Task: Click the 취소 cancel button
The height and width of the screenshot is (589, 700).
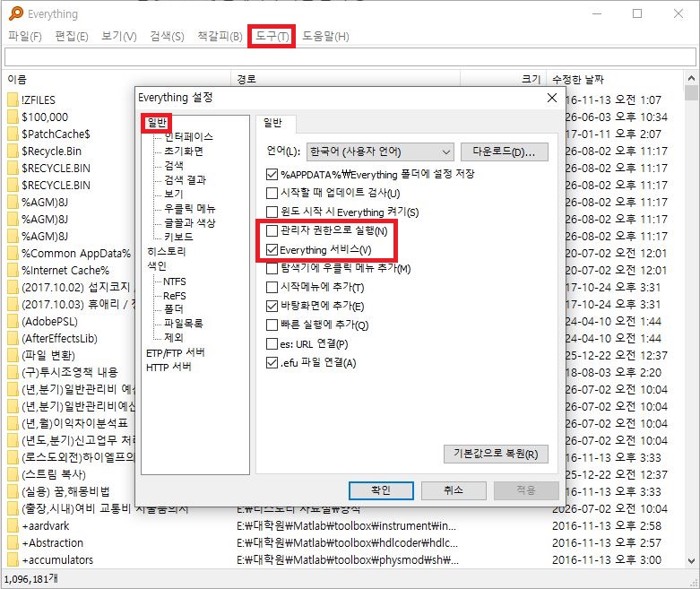Action: pos(454,490)
